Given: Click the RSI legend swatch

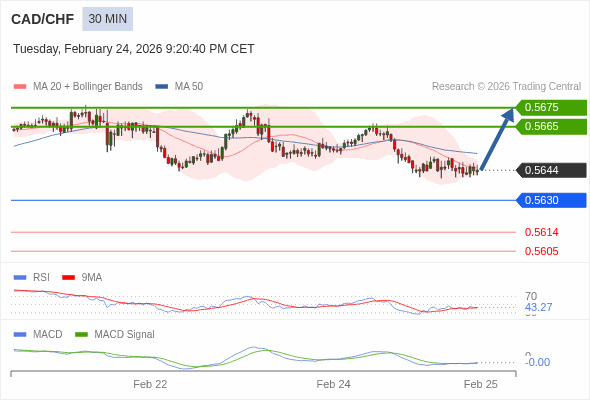Looking at the screenshot, I should pyautogui.click(x=20, y=278).
